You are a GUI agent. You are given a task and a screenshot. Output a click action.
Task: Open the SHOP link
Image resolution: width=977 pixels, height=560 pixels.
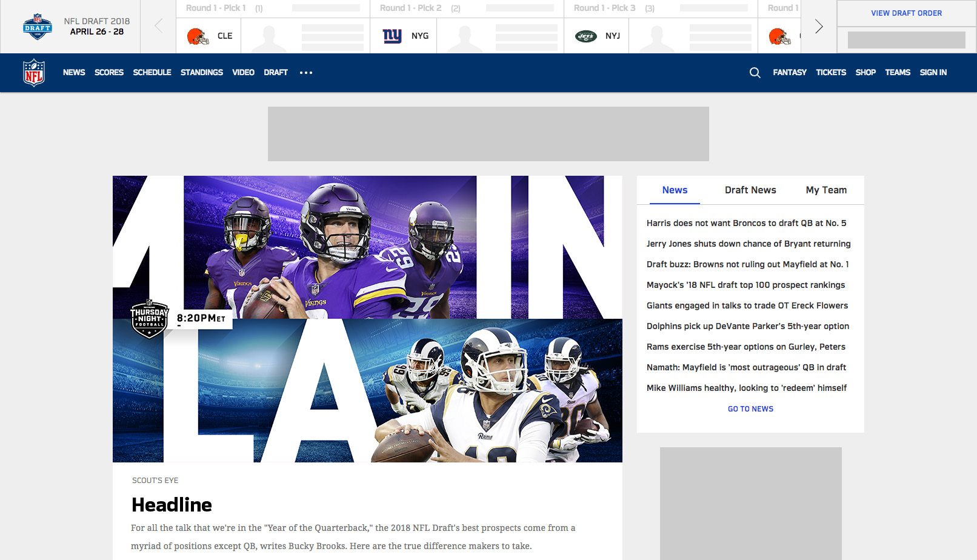(865, 73)
